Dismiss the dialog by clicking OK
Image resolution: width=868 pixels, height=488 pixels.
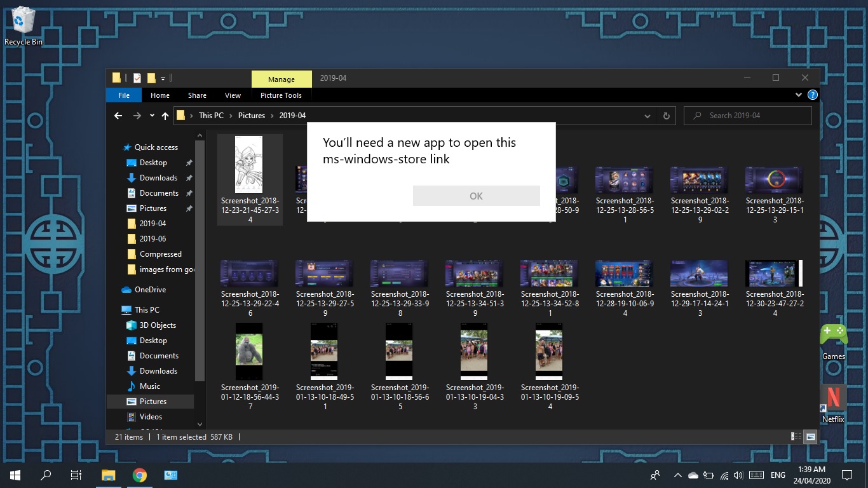[x=476, y=196]
